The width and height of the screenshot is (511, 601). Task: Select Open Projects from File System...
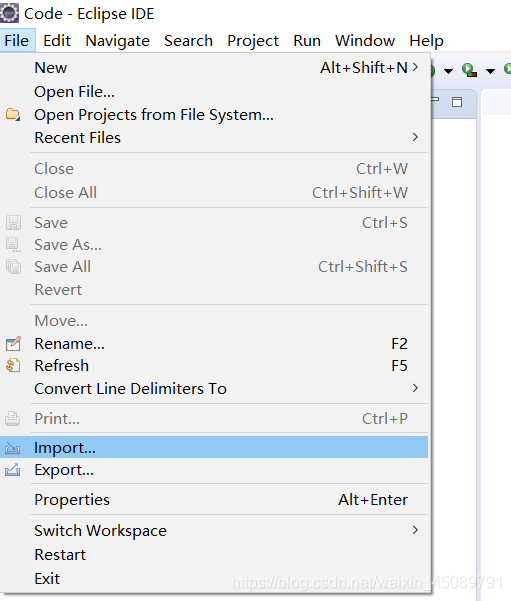click(214, 115)
